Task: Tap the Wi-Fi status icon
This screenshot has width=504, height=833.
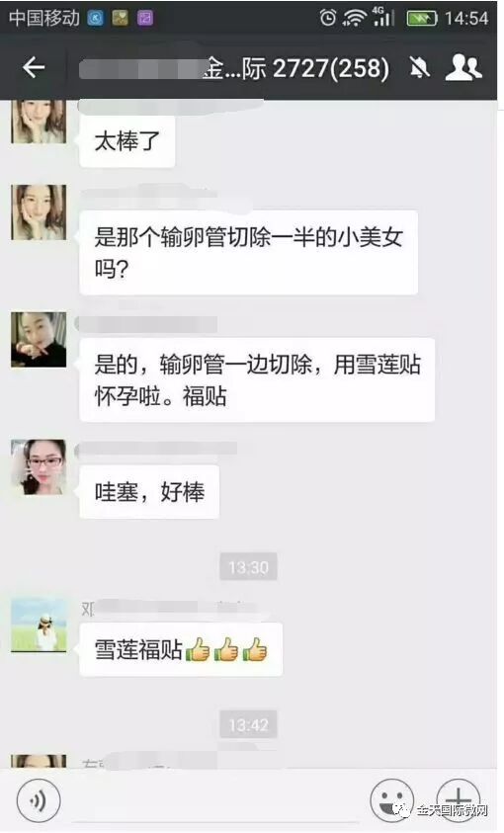Action: (x=354, y=19)
